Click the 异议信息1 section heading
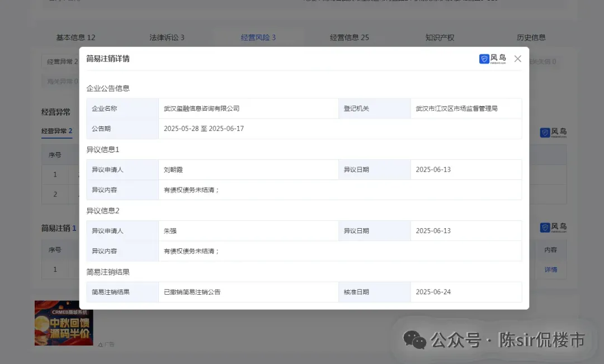 102,149
